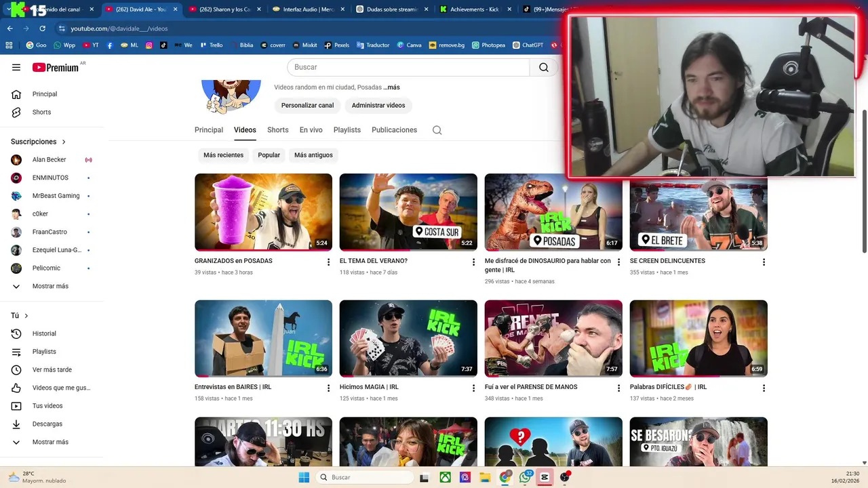The height and width of the screenshot is (488, 868).
Task: Open the Publicaciones channel tab
Action: (x=394, y=130)
